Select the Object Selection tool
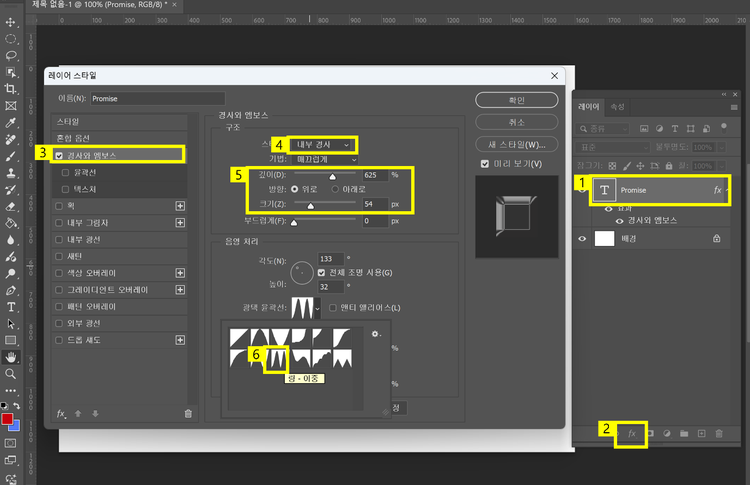The width and height of the screenshot is (750, 485). click(11, 72)
